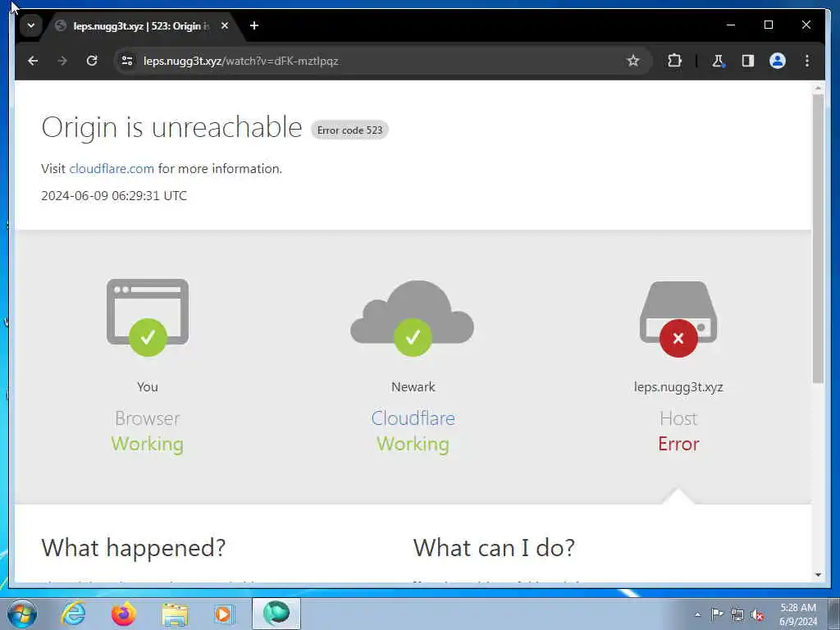Click the active browser taskbar button
This screenshot has height=630, width=840.
[x=276, y=614]
